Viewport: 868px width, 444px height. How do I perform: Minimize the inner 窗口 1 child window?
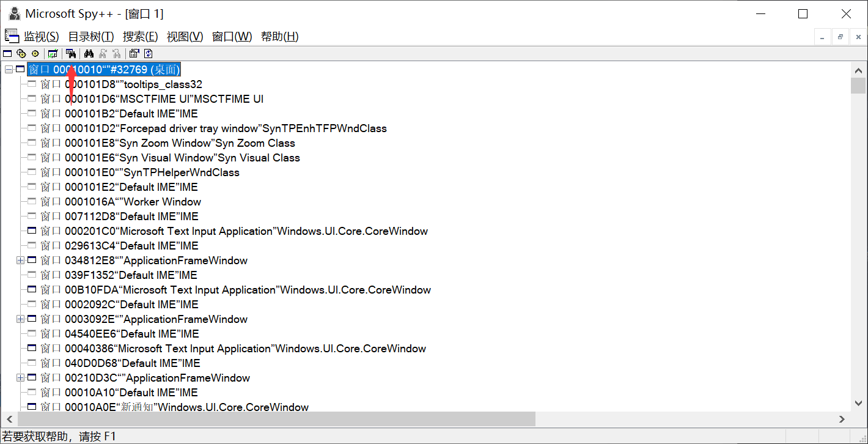[x=823, y=37]
